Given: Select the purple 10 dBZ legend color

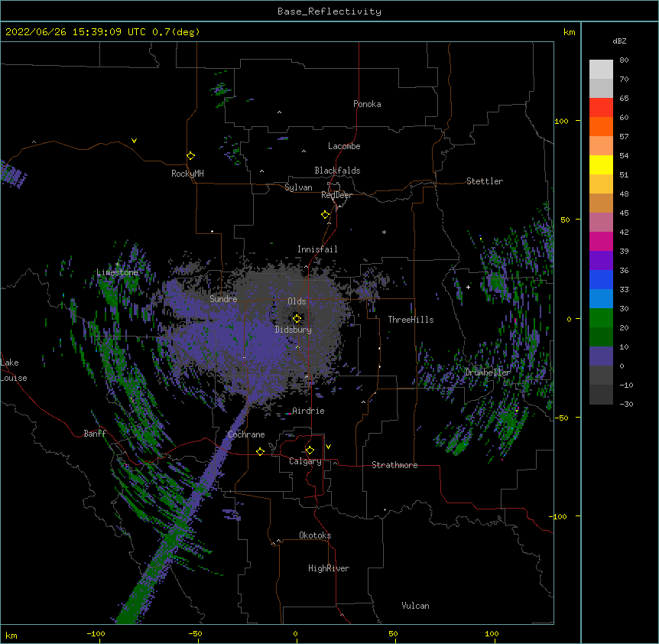Looking at the screenshot, I should click(x=601, y=356).
